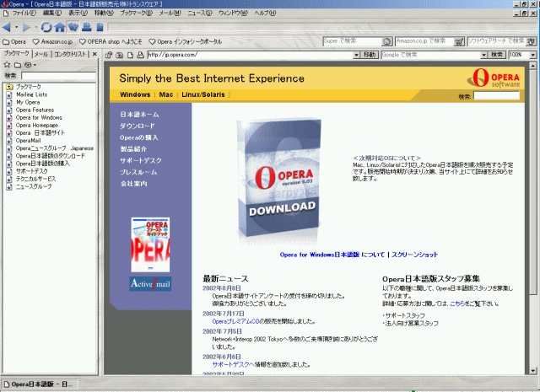Click the Opera DOWNLOAD box image
This screenshot has width=540, height=392.
tap(280, 180)
